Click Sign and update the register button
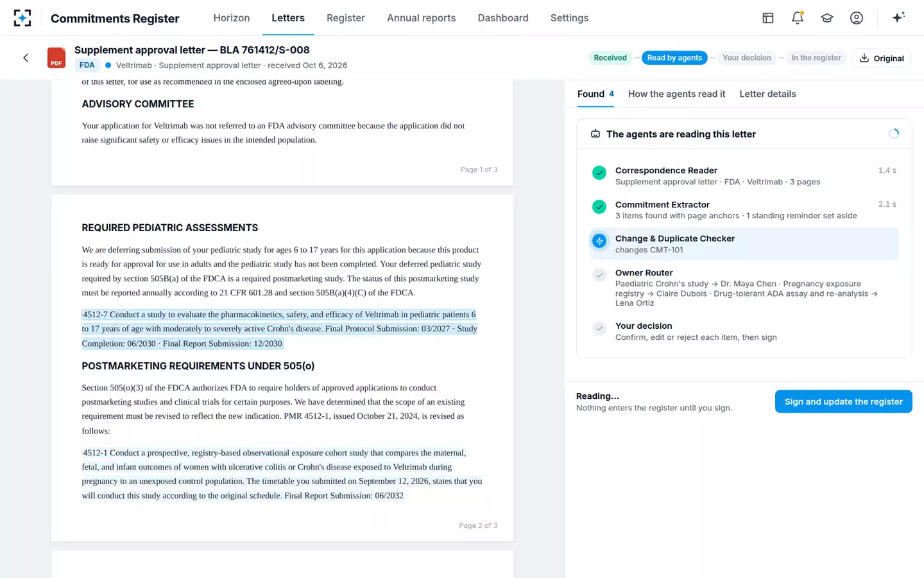Viewport: 924px width, 578px height. 843,401
